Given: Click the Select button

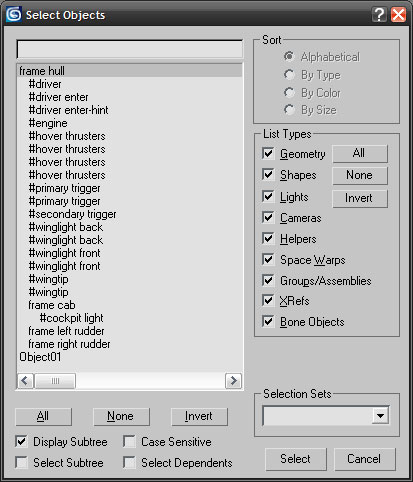Looking at the screenshot, I should coord(296,459).
